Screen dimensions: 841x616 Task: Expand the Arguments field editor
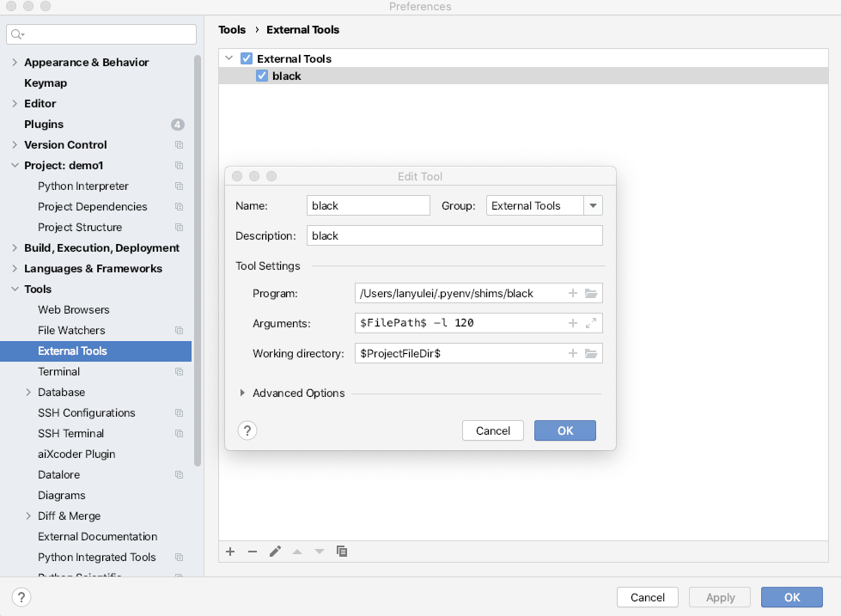[x=591, y=323]
